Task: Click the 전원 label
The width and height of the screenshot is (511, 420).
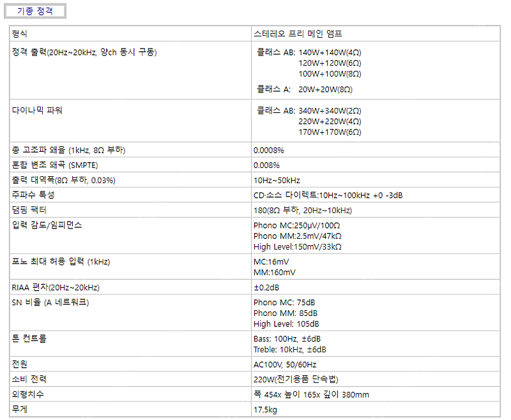Action: [x=20, y=364]
